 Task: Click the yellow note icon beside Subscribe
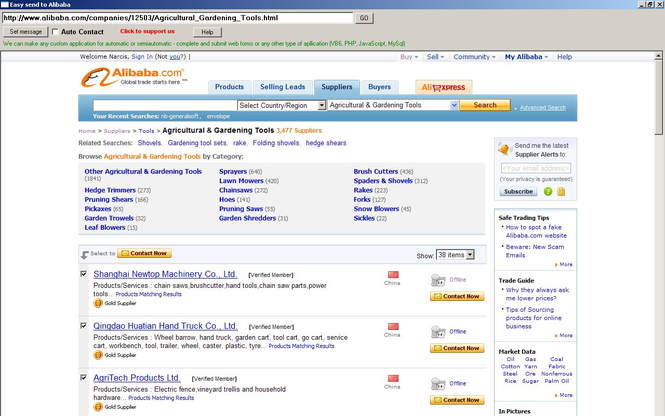point(561,192)
